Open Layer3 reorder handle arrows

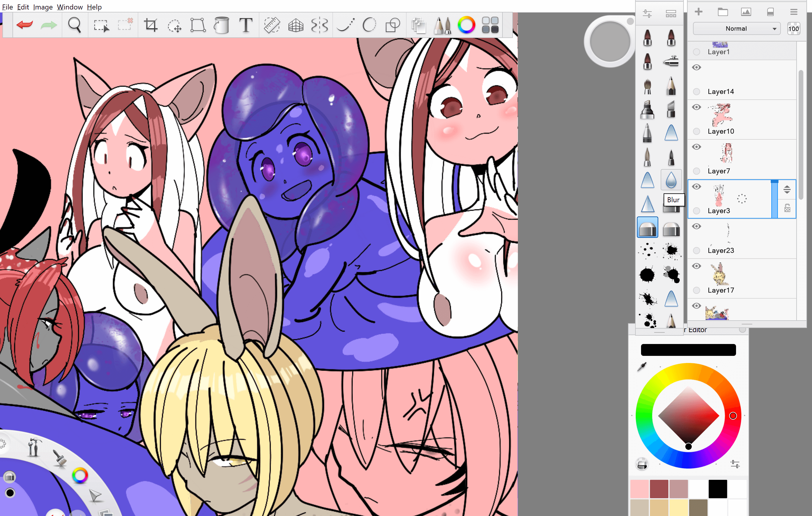click(x=787, y=189)
